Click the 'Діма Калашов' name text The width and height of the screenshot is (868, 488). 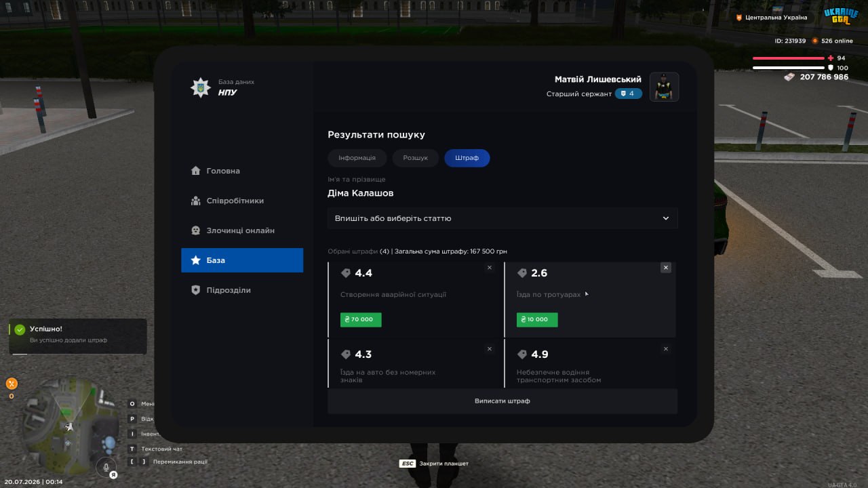361,193
